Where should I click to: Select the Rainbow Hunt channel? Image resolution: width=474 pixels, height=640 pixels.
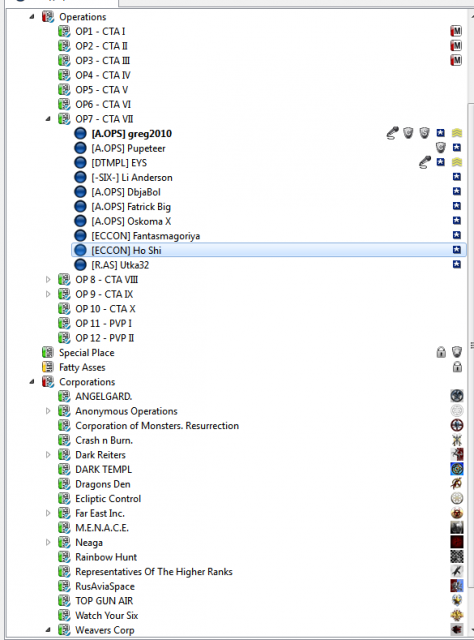(106, 557)
